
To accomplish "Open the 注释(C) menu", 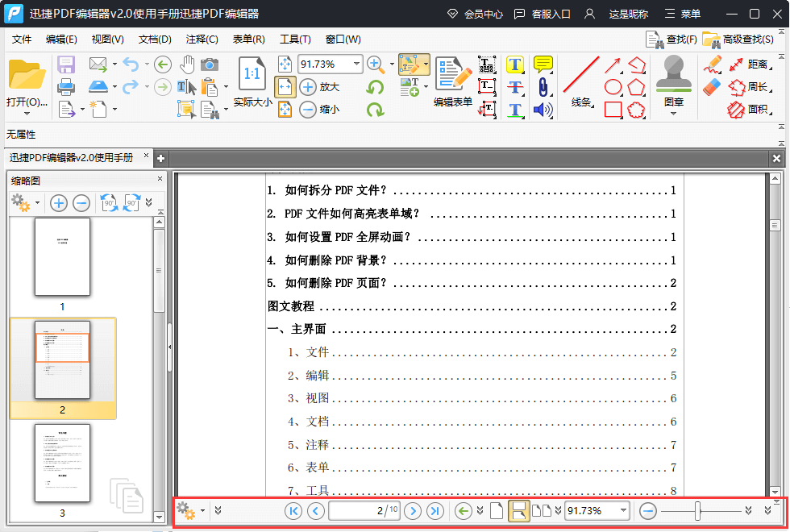I will pyautogui.click(x=202, y=39).
